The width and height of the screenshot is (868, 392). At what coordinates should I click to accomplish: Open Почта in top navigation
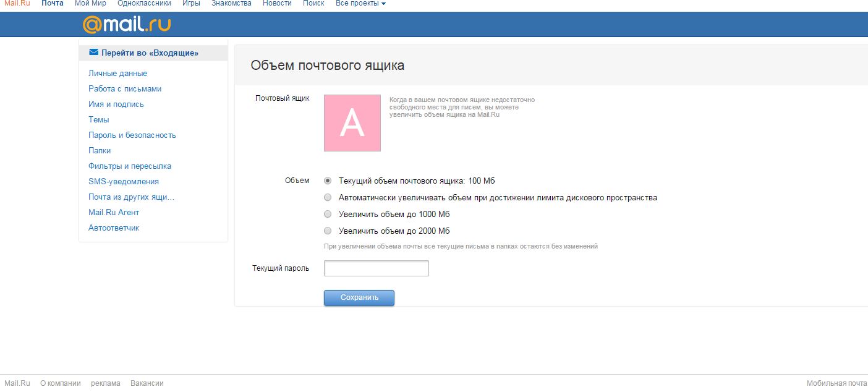tap(53, 4)
